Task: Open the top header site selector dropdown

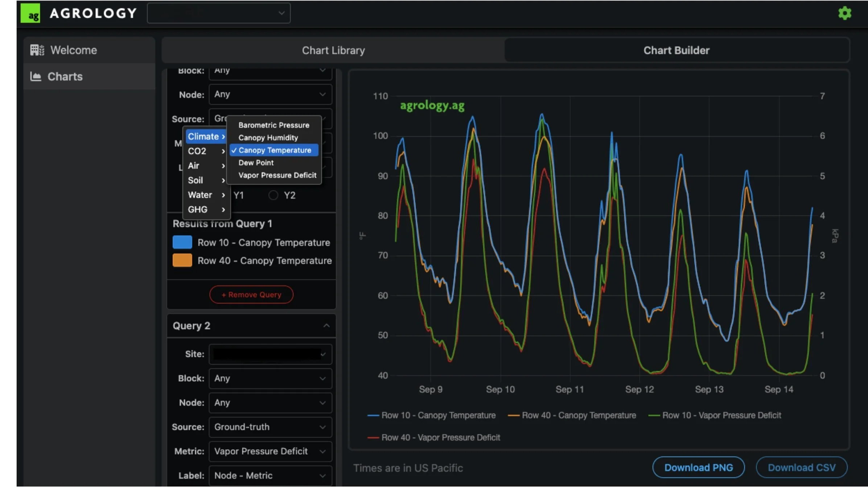Action: click(219, 13)
